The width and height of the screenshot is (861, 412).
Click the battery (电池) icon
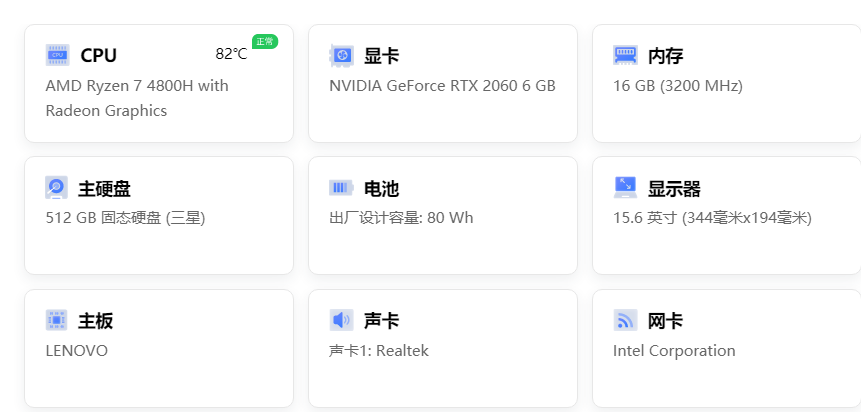tap(341, 188)
